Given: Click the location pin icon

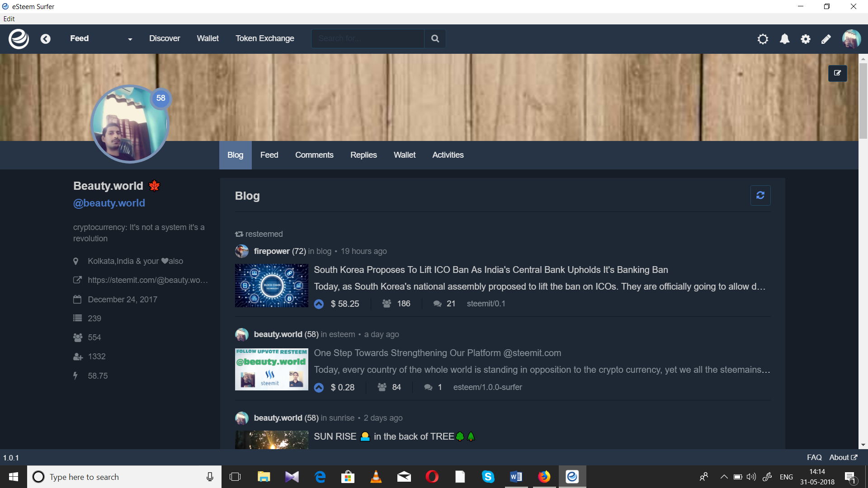Looking at the screenshot, I should (76, 261).
